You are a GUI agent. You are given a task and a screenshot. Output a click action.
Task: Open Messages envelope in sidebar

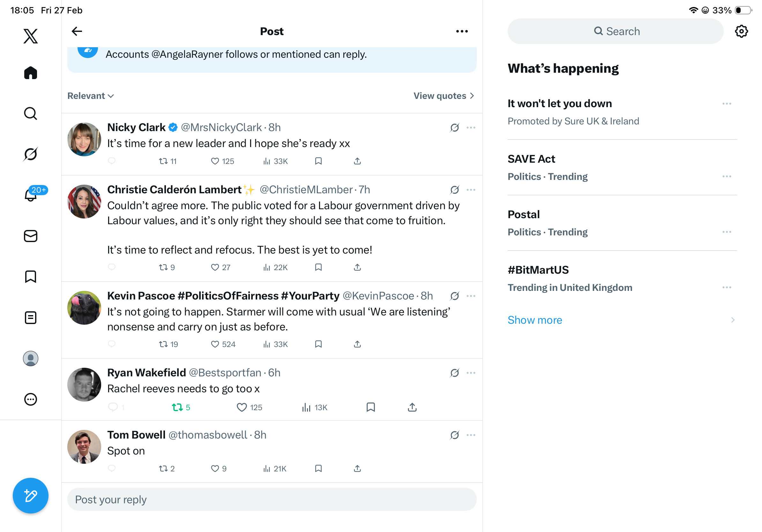pos(31,236)
